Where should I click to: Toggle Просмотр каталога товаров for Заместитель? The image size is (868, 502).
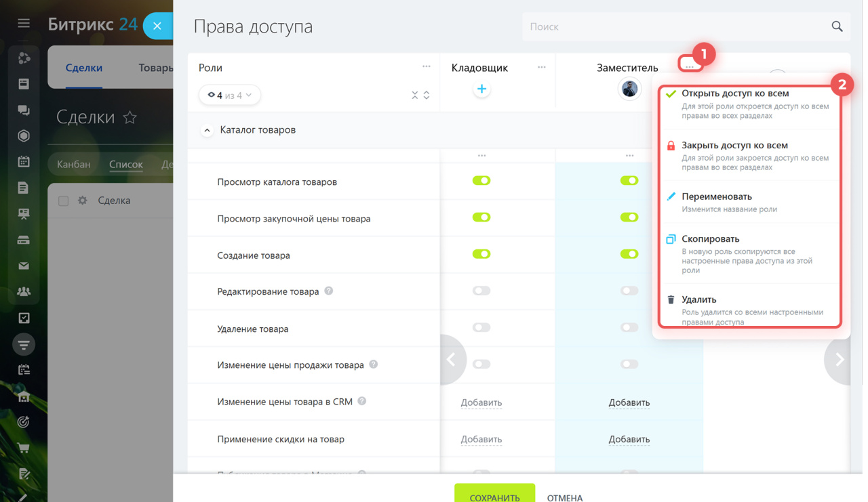coord(629,181)
